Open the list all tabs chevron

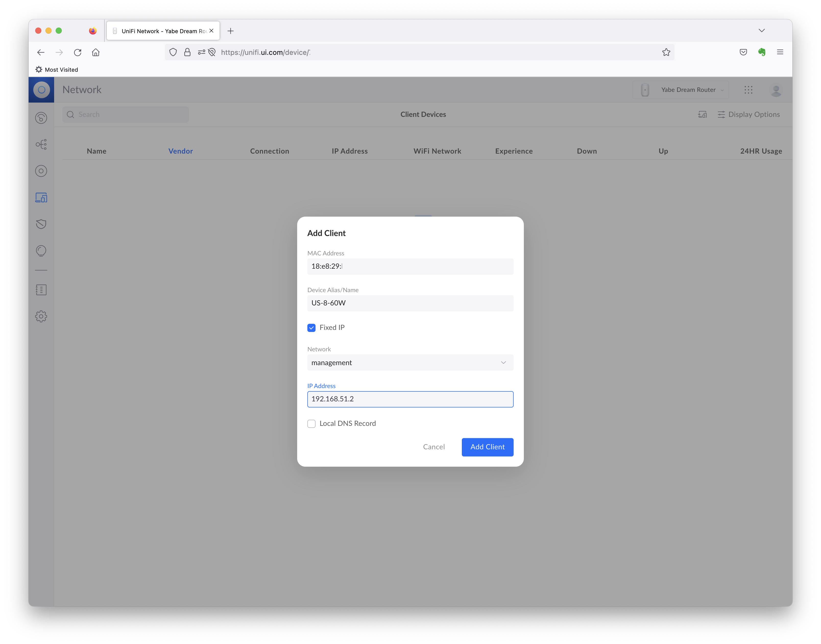coord(762,31)
